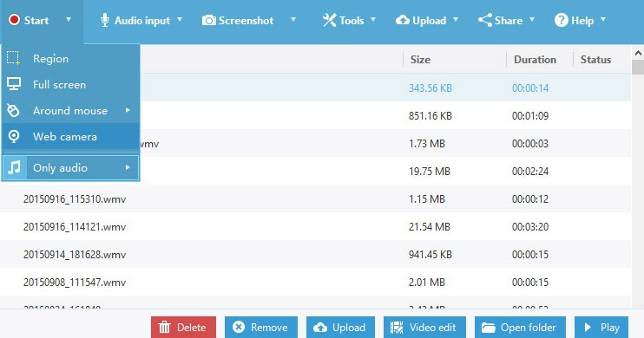Click the 343.56 KB size cell
Image resolution: width=644 pixels, height=338 pixels.
(x=430, y=88)
